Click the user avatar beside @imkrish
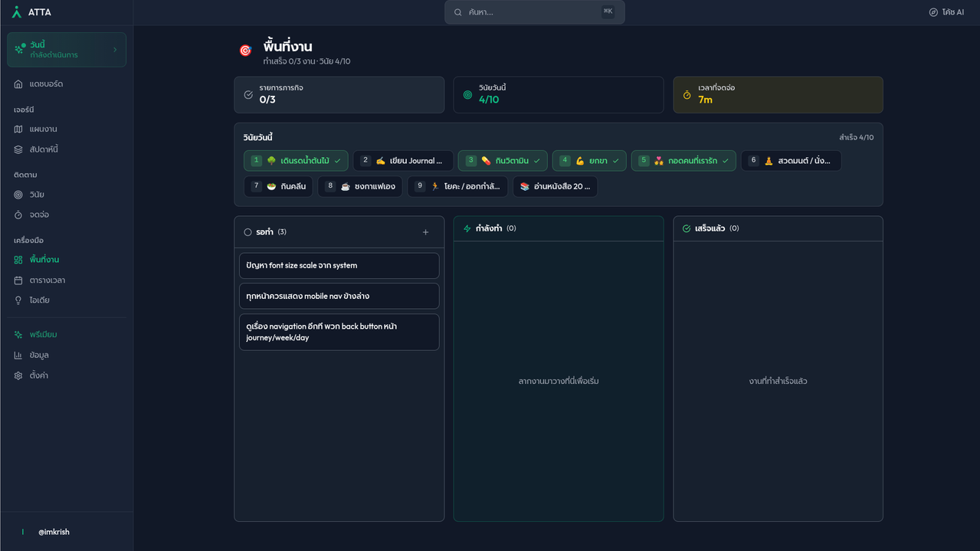 [23, 532]
